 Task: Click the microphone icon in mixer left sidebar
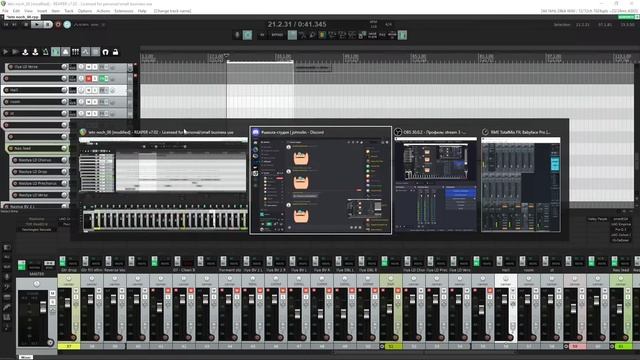coord(7,277)
